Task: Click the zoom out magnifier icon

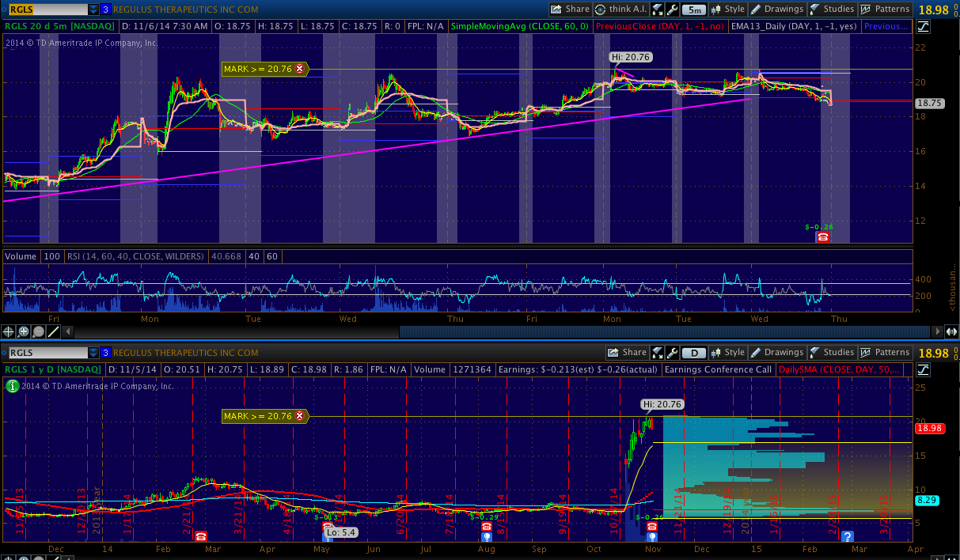Action: (38, 331)
